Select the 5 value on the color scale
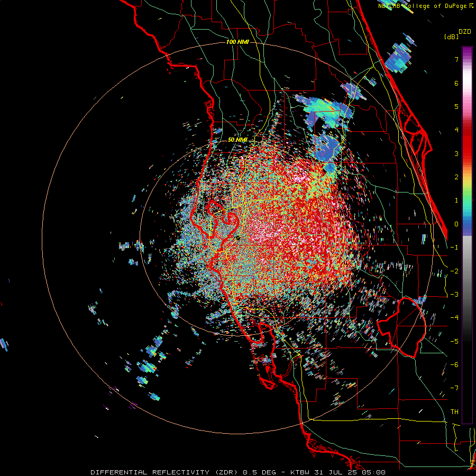Image resolution: width=476 pixels, height=476 pixels. (x=456, y=106)
